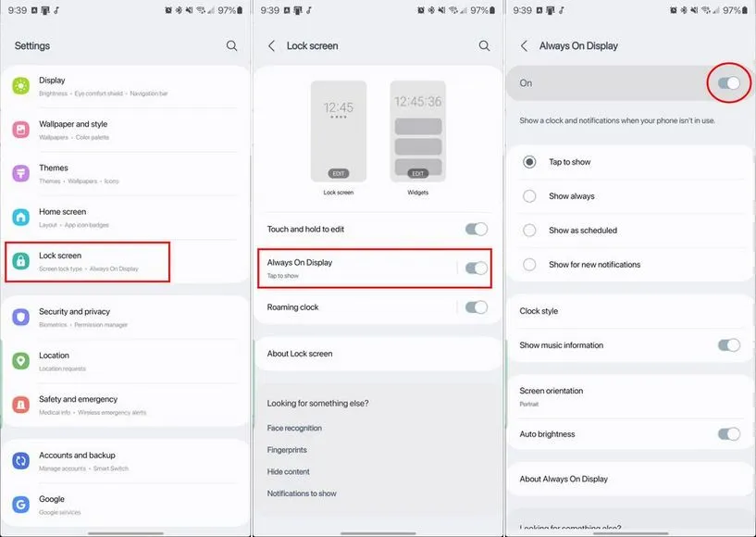Go back from Always On Display page
The height and width of the screenshot is (537, 756).
(x=524, y=45)
